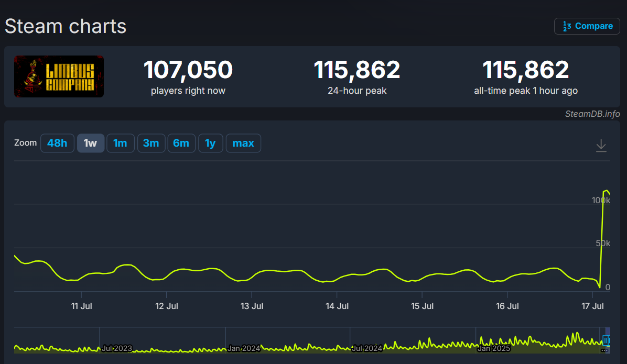Click the Jul 2023 navigator label
The image size is (627, 364).
click(117, 348)
